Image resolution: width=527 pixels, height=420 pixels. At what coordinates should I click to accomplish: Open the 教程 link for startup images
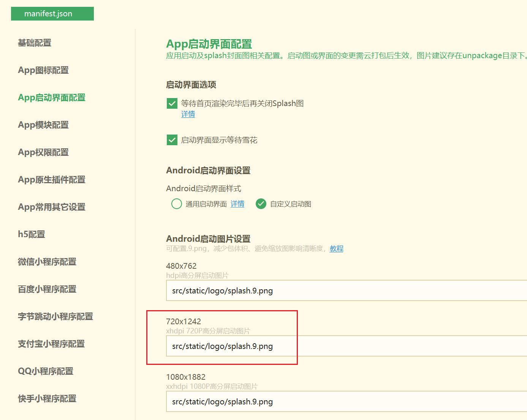pos(336,249)
